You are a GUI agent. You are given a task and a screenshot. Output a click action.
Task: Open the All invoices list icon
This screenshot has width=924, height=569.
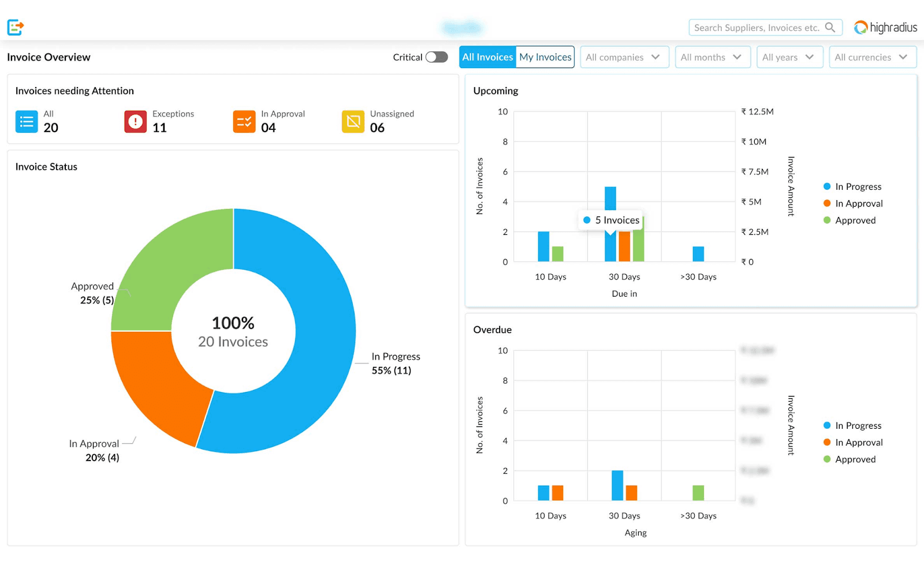(27, 122)
